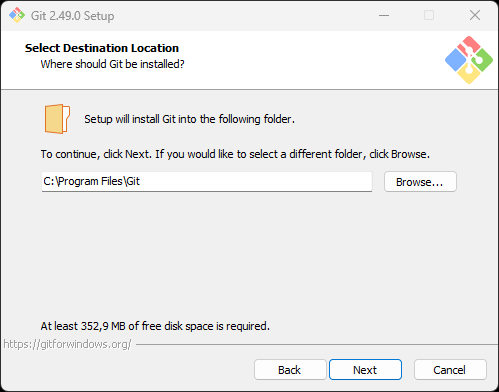Click the disabled maximize button
Image resolution: width=499 pixels, height=392 pixels.
click(x=429, y=15)
